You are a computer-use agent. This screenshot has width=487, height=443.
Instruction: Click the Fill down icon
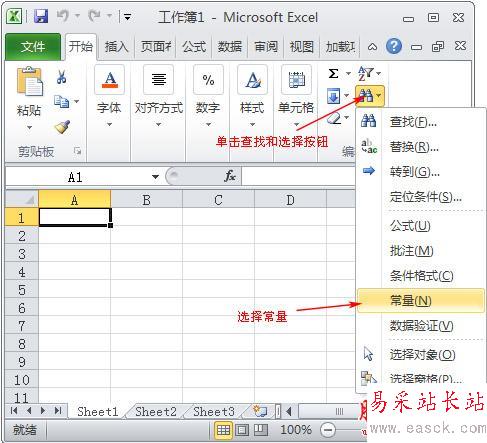click(334, 96)
